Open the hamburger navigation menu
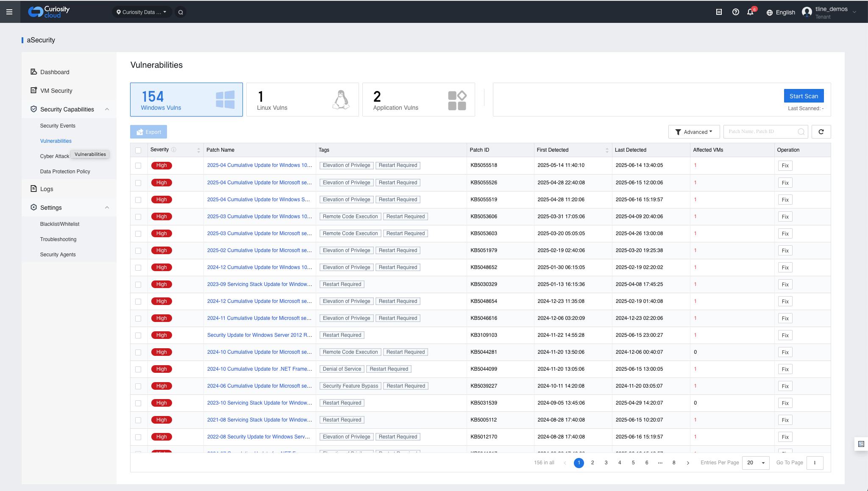This screenshot has height=491, width=868. 9,12
